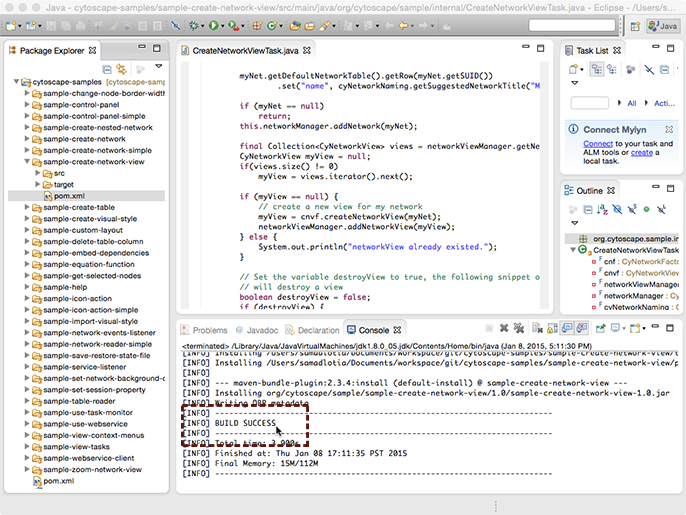Click the create link for local task
686x515 pixels.
641,153
